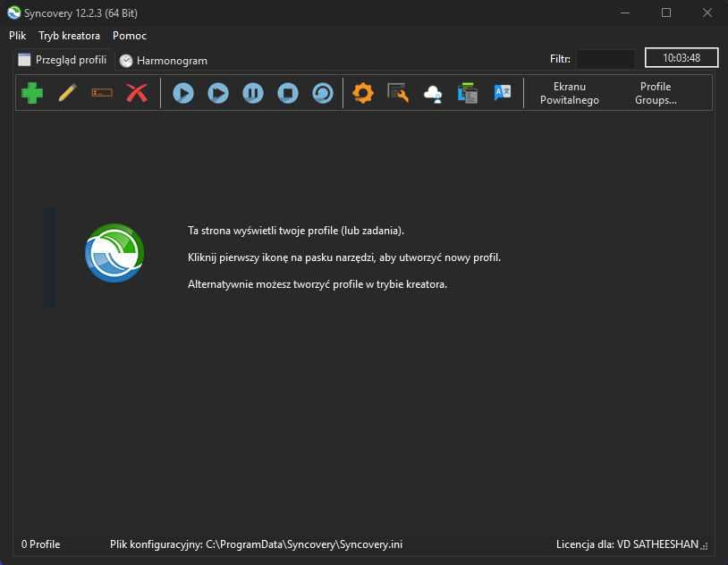728x565 pixels.
Task: Click the Syncovery logo in the center
Action: pos(114,253)
